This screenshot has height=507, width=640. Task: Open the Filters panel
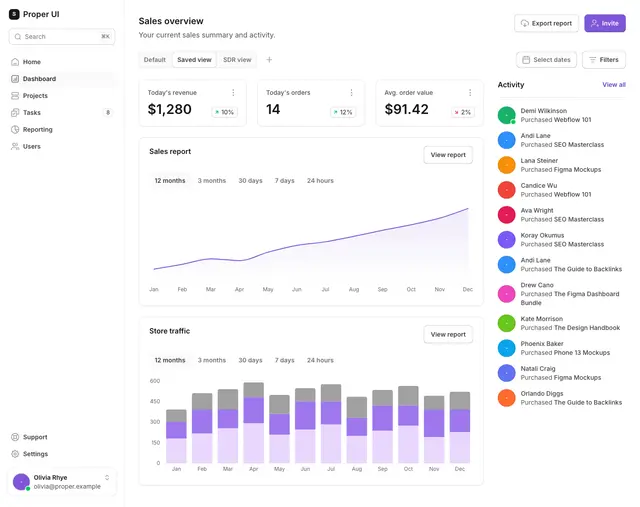[x=604, y=60]
